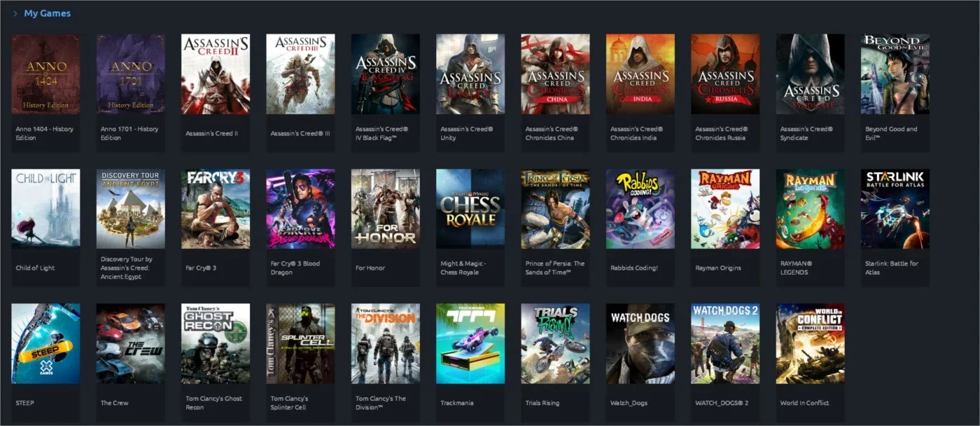Click the 'World in Conflict' title text
The image size is (980, 426).
click(x=804, y=403)
